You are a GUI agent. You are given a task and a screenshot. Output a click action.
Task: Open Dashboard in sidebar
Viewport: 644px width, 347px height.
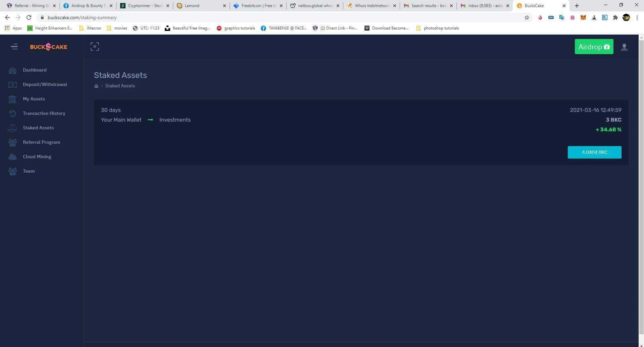[x=35, y=70]
